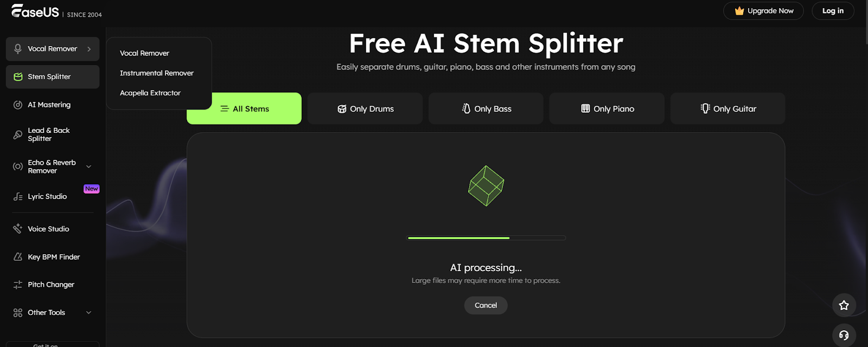Click the star favorite floating button

point(844,305)
